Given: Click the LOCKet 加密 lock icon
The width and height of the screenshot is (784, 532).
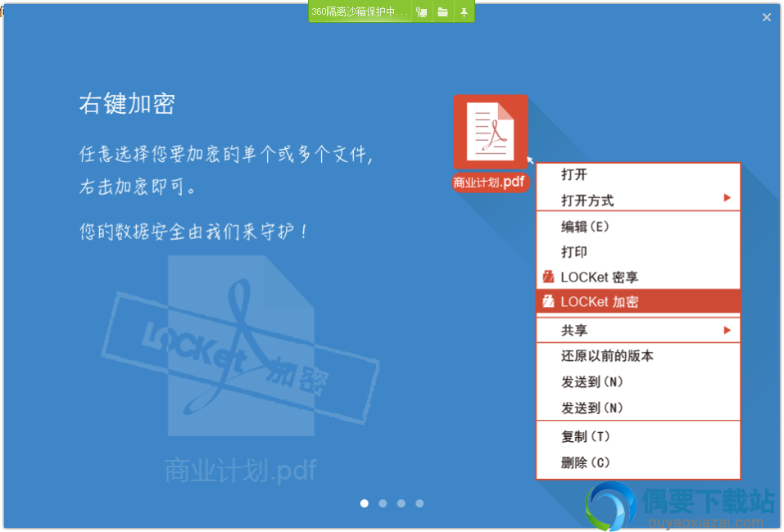Looking at the screenshot, I should [x=549, y=301].
